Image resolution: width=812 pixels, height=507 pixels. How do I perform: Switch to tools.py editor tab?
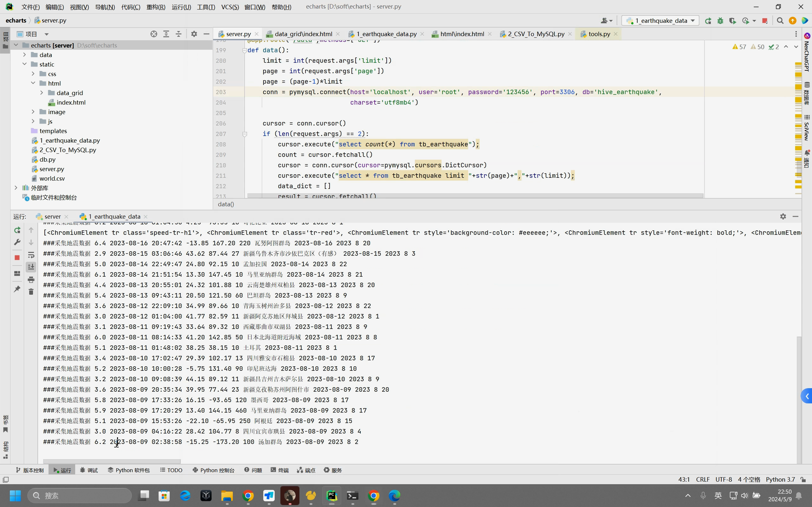(599, 34)
